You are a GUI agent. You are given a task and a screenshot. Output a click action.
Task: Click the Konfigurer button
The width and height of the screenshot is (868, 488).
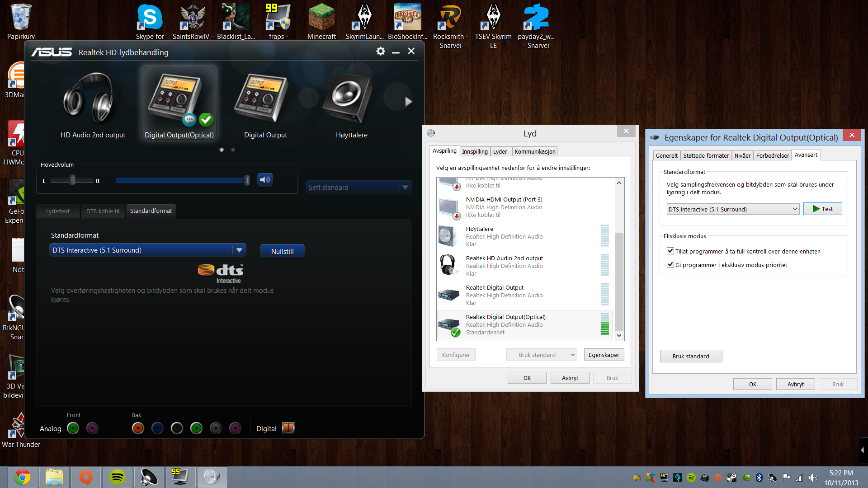point(456,355)
